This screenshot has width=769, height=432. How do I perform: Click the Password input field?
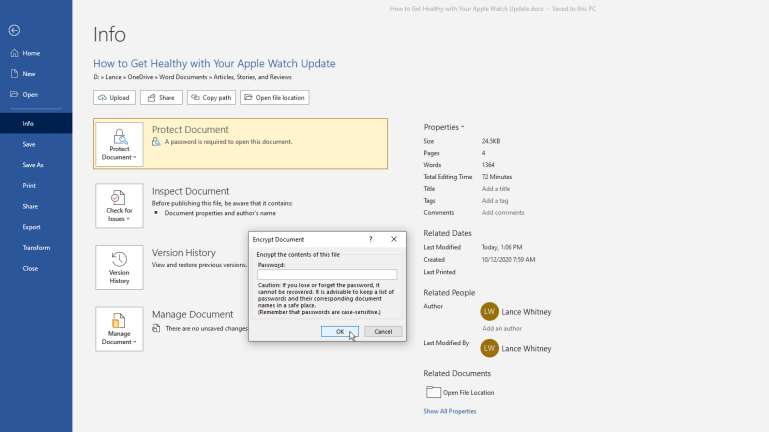(327, 275)
